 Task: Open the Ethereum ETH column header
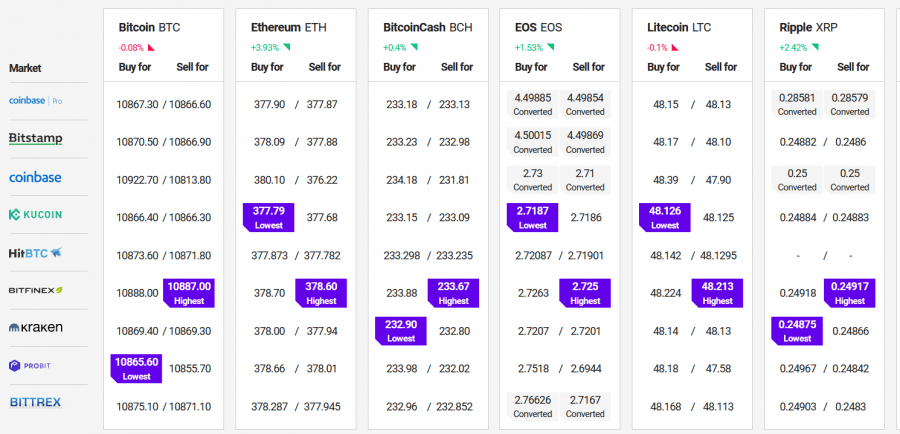(x=289, y=27)
